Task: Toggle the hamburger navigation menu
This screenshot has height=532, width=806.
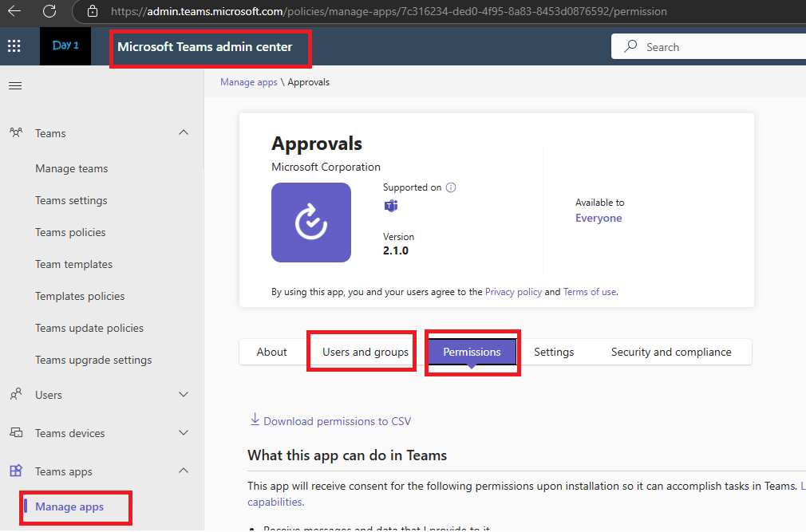Action: coord(15,86)
